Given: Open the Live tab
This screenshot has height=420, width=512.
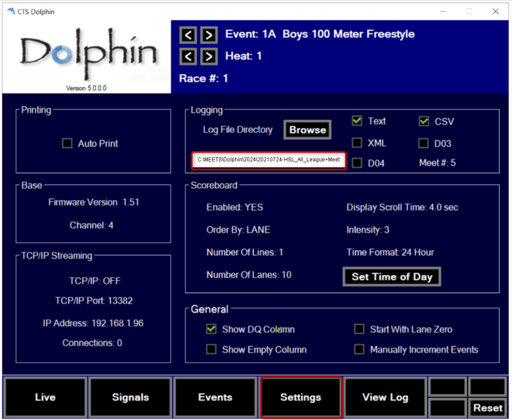Looking at the screenshot, I should 45,397.
